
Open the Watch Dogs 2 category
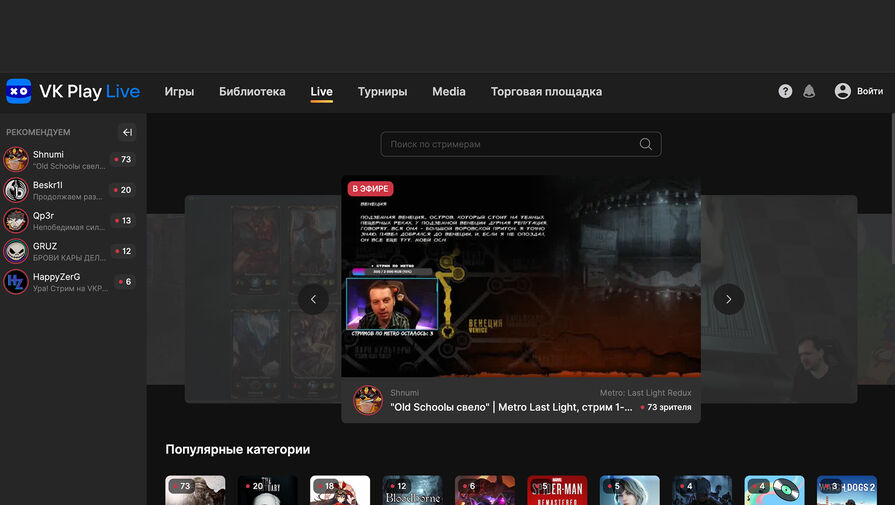click(846, 490)
